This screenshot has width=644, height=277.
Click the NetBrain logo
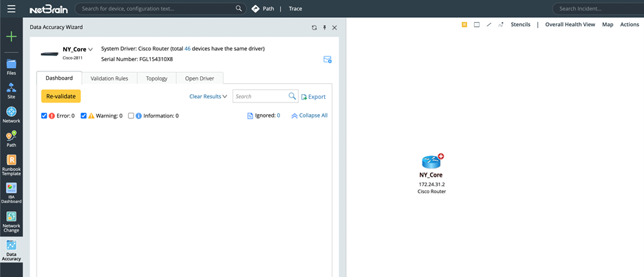point(48,9)
